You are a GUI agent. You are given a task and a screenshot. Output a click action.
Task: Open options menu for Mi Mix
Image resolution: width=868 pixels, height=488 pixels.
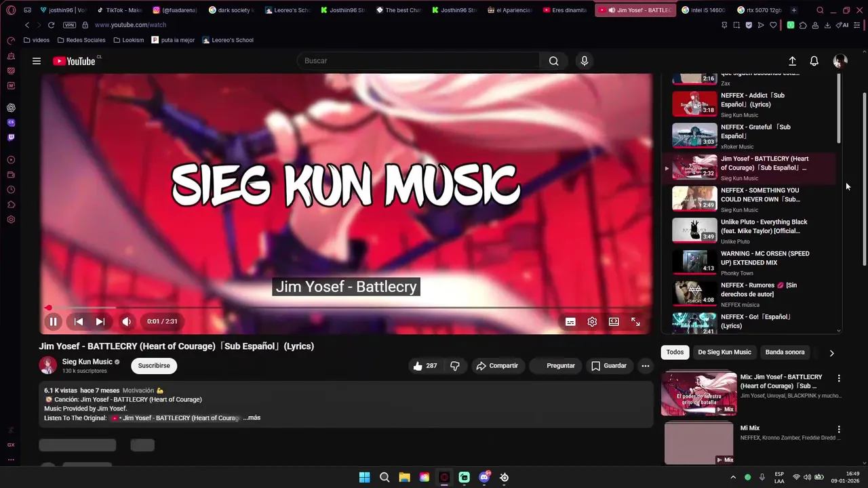839,430
